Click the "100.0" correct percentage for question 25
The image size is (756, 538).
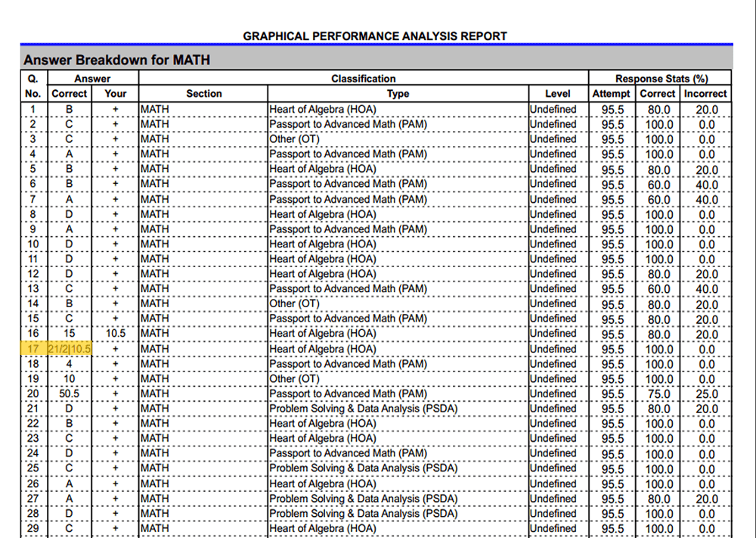658,469
